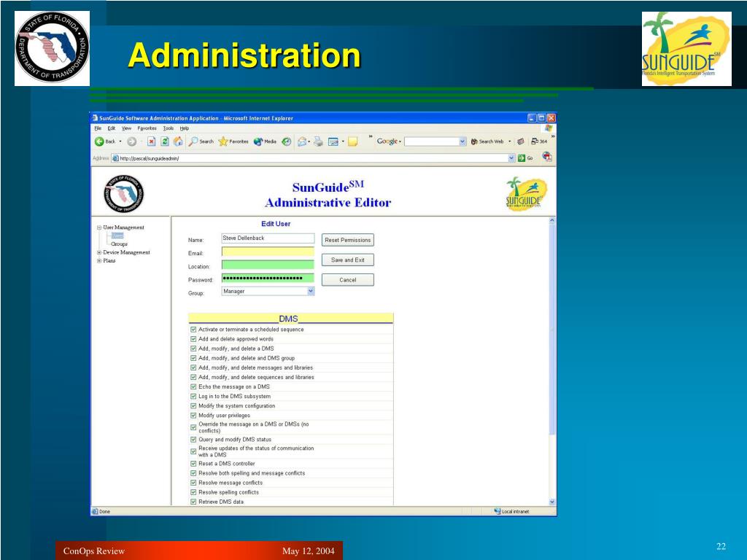Open the Group dropdown showing Manager

[x=268, y=292]
